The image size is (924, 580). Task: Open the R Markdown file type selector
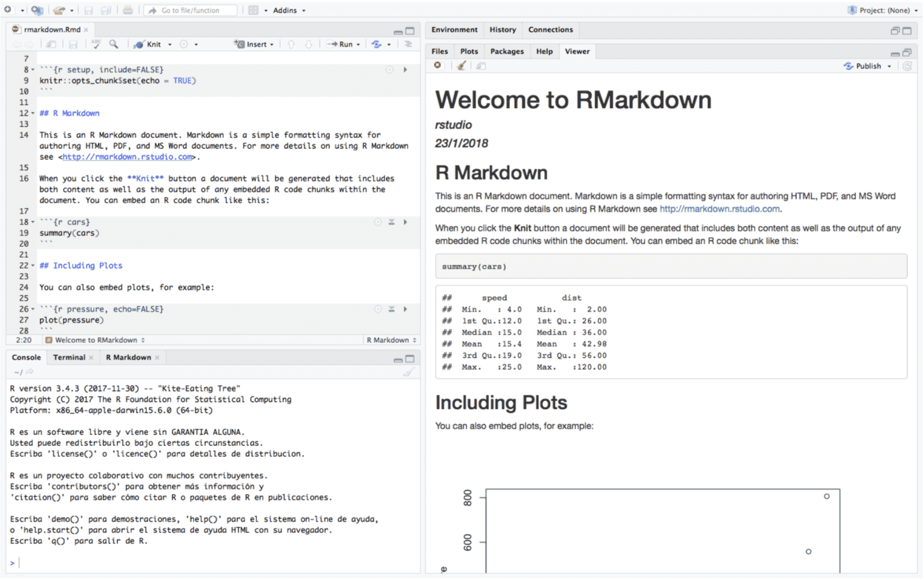[x=391, y=340]
